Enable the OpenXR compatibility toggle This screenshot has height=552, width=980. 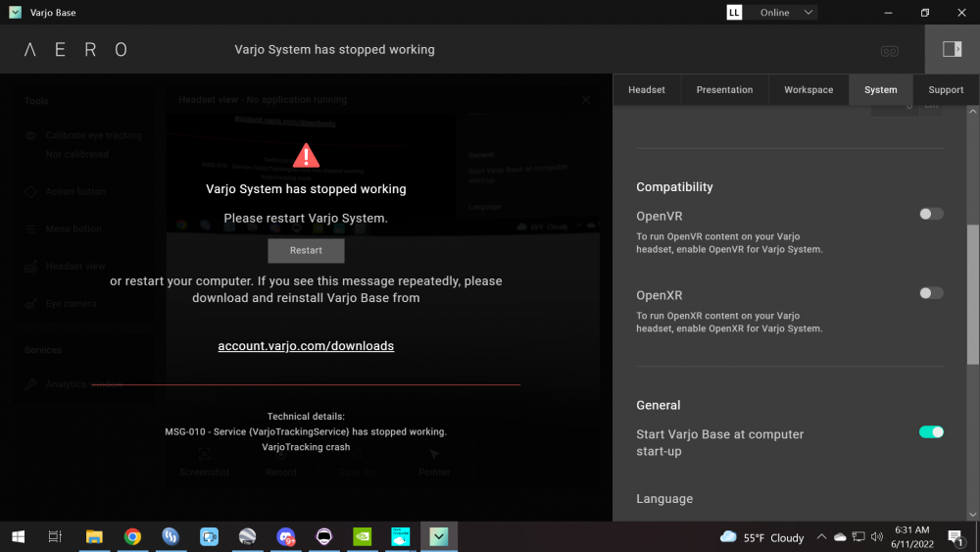(x=931, y=293)
